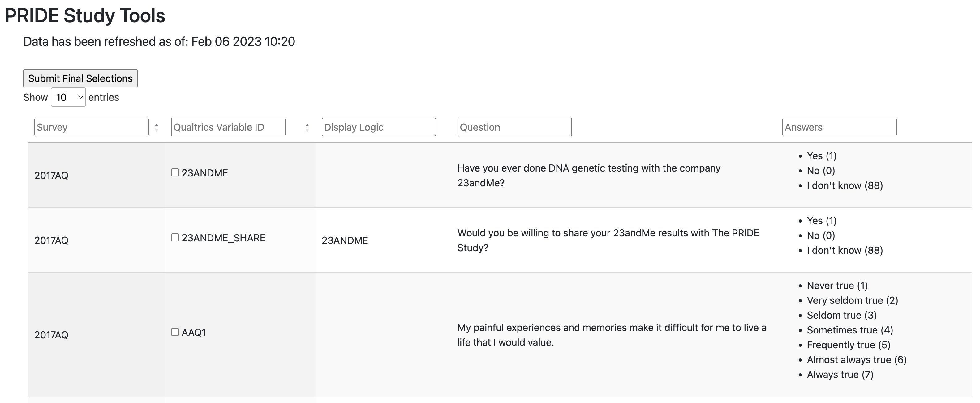
Task: Select the AAQ1 variable label
Action: click(194, 332)
